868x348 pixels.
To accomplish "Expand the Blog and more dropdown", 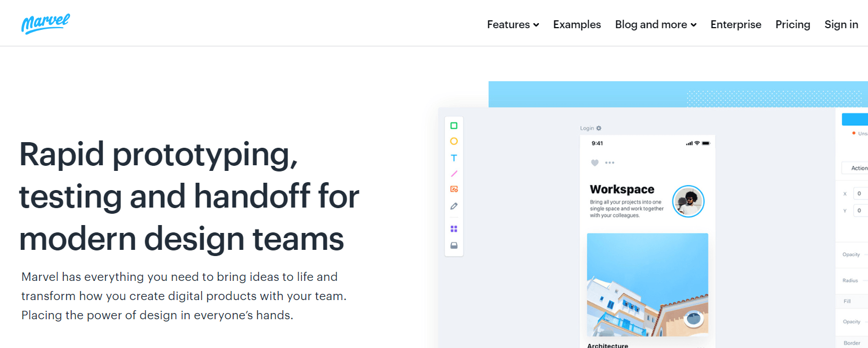I will pos(656,24).
